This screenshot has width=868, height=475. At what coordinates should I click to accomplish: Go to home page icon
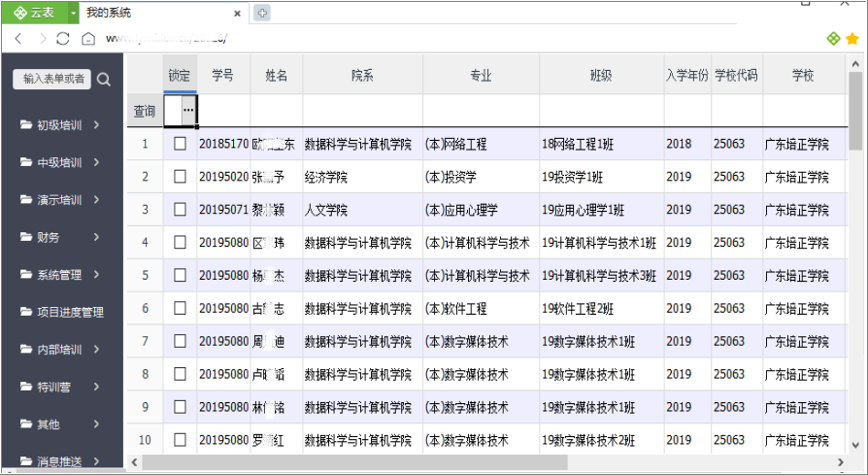88,38
